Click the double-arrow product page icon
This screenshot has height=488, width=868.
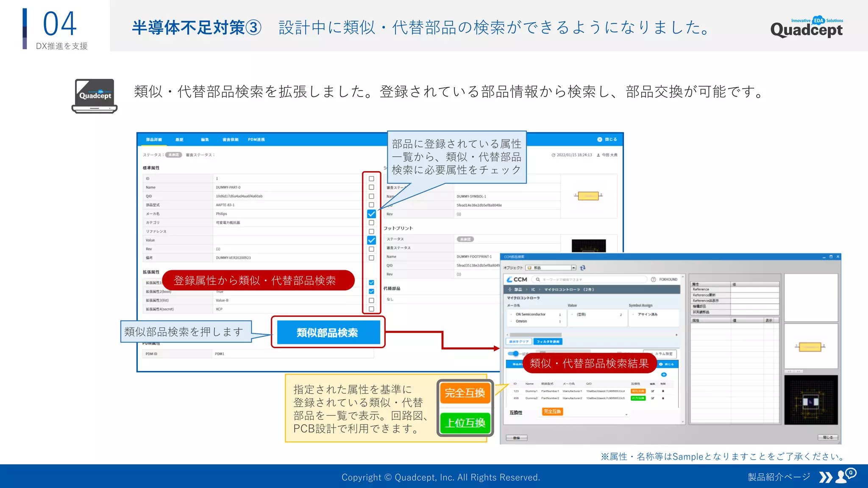click(x=825, y=477)
